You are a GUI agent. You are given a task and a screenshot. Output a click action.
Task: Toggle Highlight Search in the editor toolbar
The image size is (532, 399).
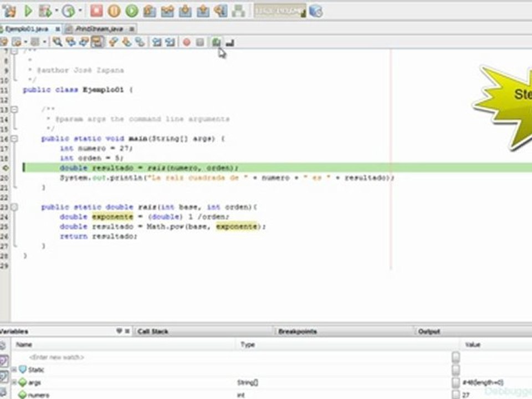[x=98, y=42]
